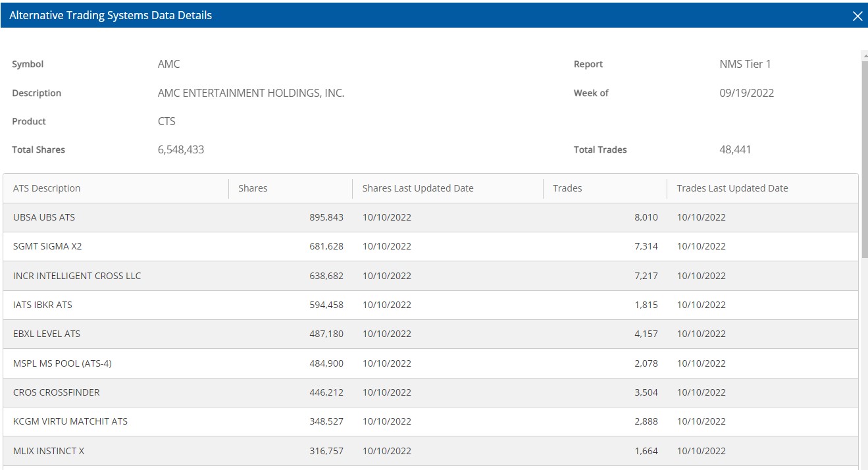Close the Alternative Trading Systems dialog
868x470 pixels.
[857, 15]
